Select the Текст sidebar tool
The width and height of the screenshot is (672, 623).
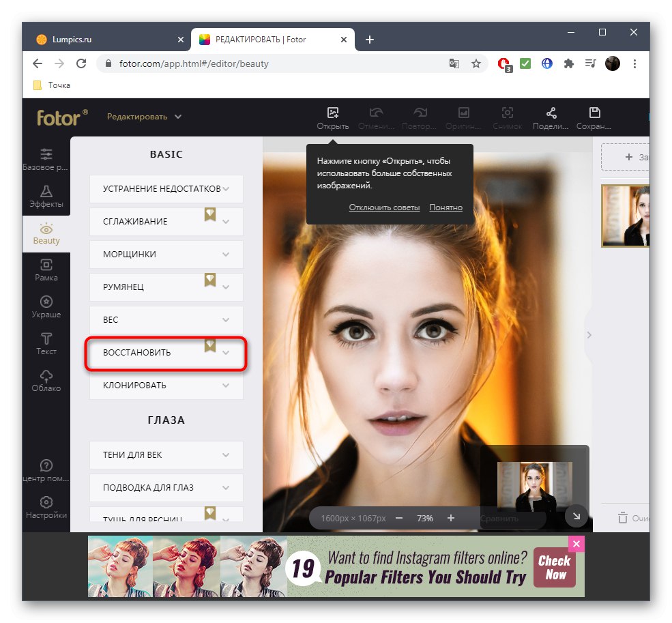(46, 344)
